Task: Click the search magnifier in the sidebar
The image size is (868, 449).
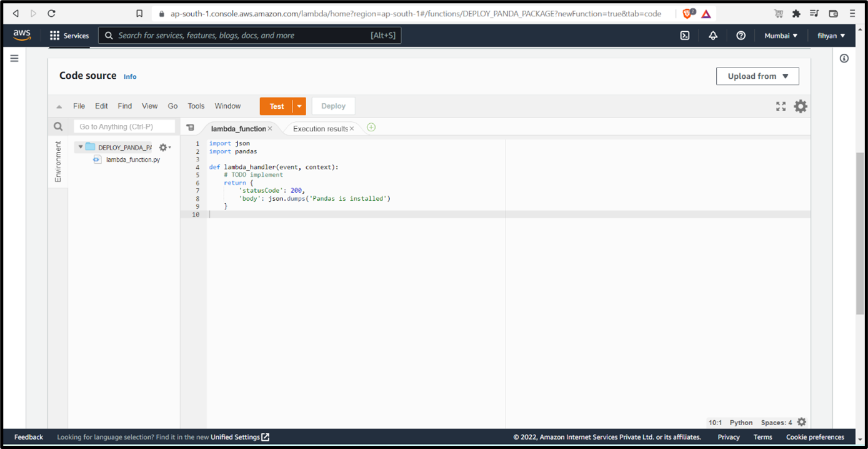Action: point(58,127)
